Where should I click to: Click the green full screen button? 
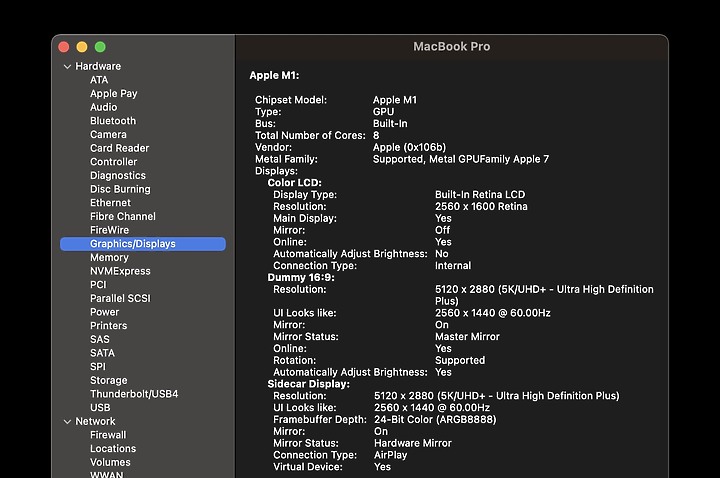[100, 47]
